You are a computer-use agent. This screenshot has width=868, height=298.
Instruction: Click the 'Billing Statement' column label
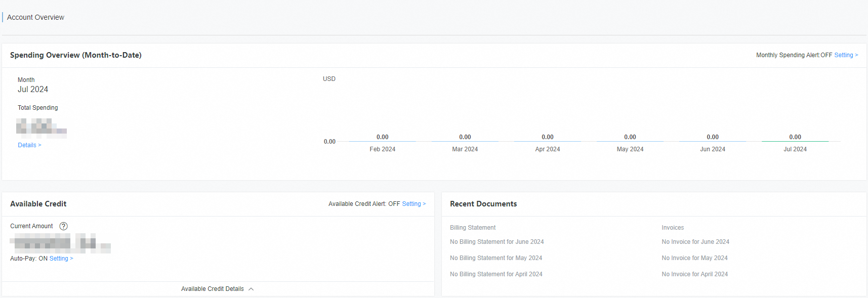[x=473, y=228]
